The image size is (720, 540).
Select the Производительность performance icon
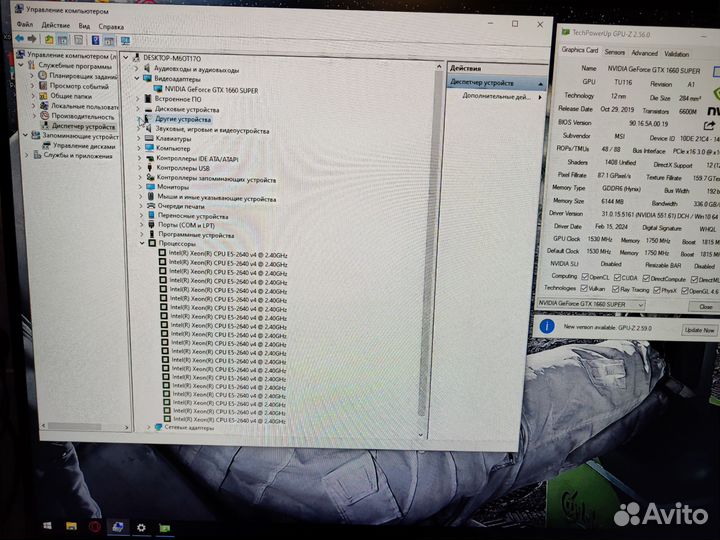(x=45, y=116)
